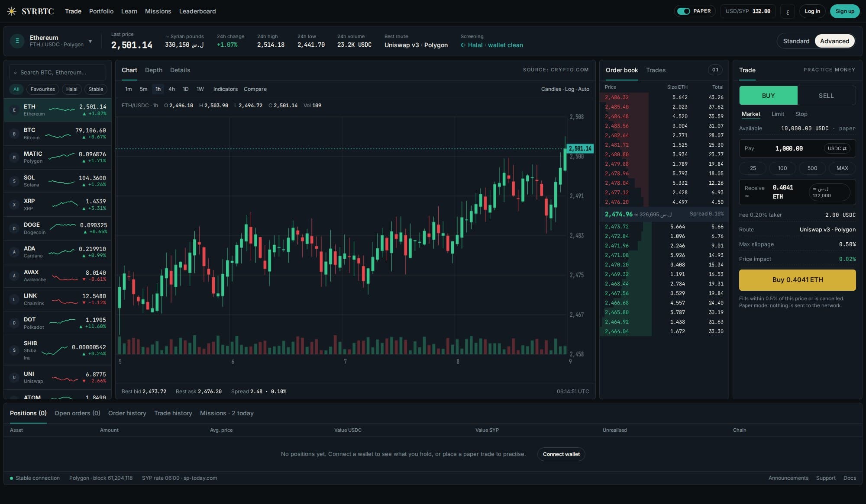Click the Halal crescent screening icon
The height and width of the screenshot is (504, 866).
[x=463, y=45]
